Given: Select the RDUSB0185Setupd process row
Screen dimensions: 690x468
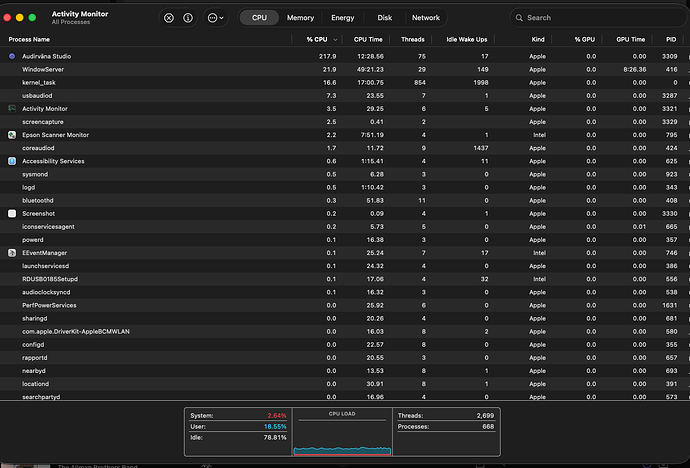Looking at the screenshot, I should pos(345,279).
